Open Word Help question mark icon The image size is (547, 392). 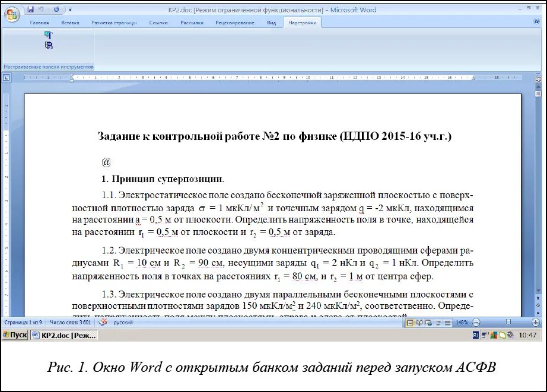[536, 21]
